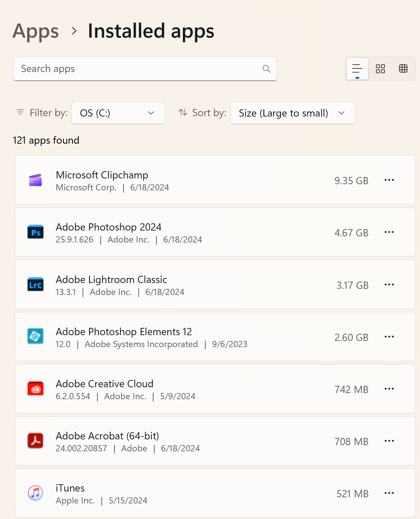Click the 9.35 GB size value
This screenshot has width=420, height=519.
click(x=351, y=181)
